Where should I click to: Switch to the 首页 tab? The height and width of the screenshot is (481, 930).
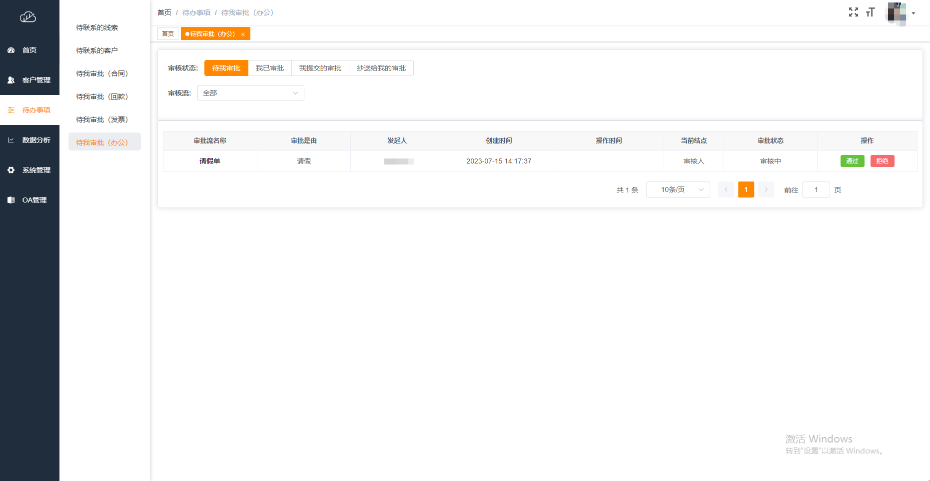click(167, 34)
